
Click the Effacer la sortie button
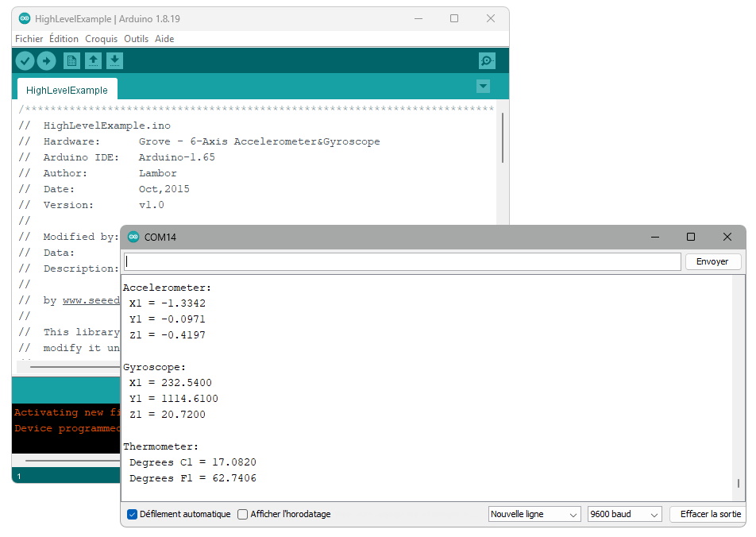point(710,514)
